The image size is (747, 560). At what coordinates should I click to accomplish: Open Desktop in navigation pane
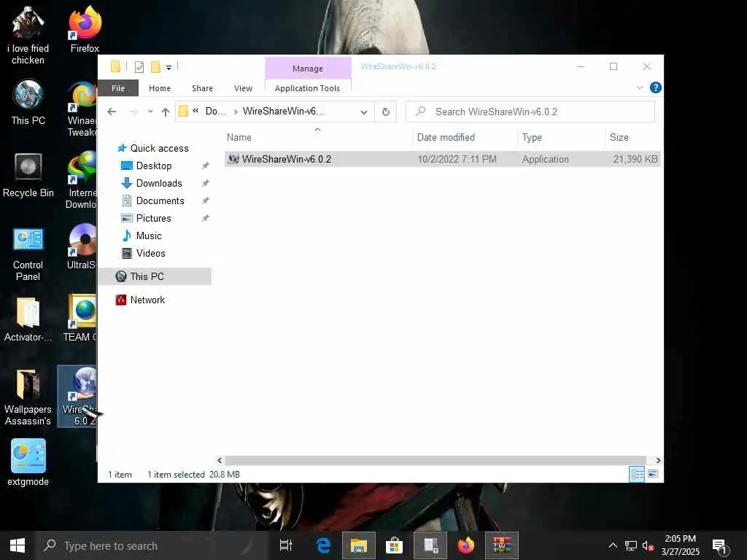(x=153, y=166)
